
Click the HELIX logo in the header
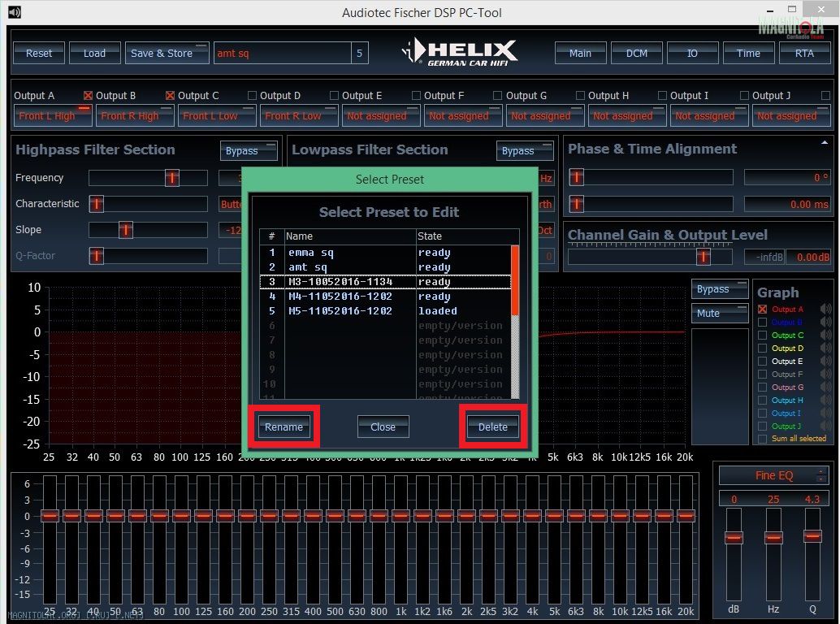click(x=461, y=53)
